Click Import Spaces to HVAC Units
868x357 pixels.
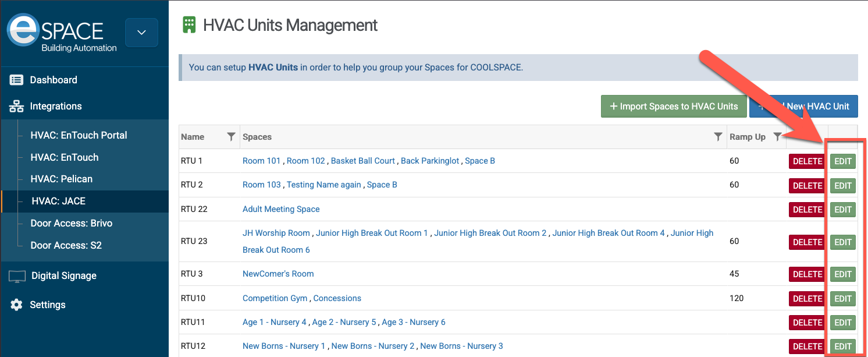pyautogui.click(x=673, y=106)
